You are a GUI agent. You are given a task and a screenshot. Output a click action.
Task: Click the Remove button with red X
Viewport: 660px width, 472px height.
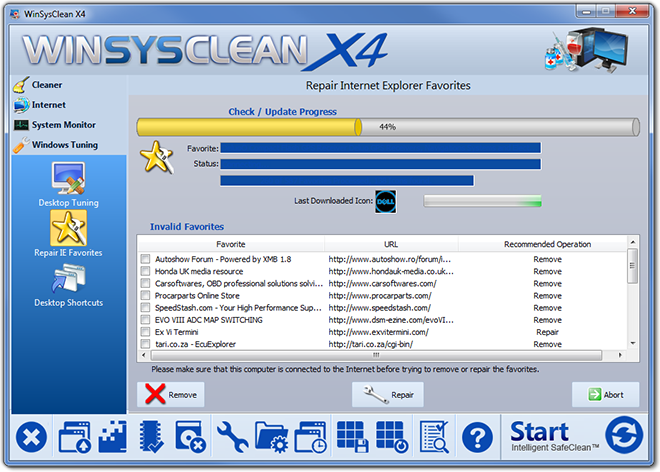(x=170, y=395)
